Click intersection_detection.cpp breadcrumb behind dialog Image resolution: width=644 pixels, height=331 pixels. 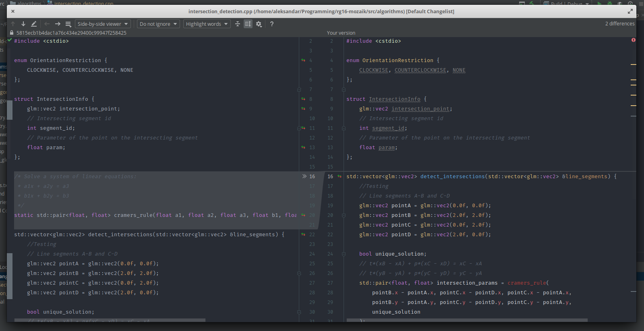point(84,3)
